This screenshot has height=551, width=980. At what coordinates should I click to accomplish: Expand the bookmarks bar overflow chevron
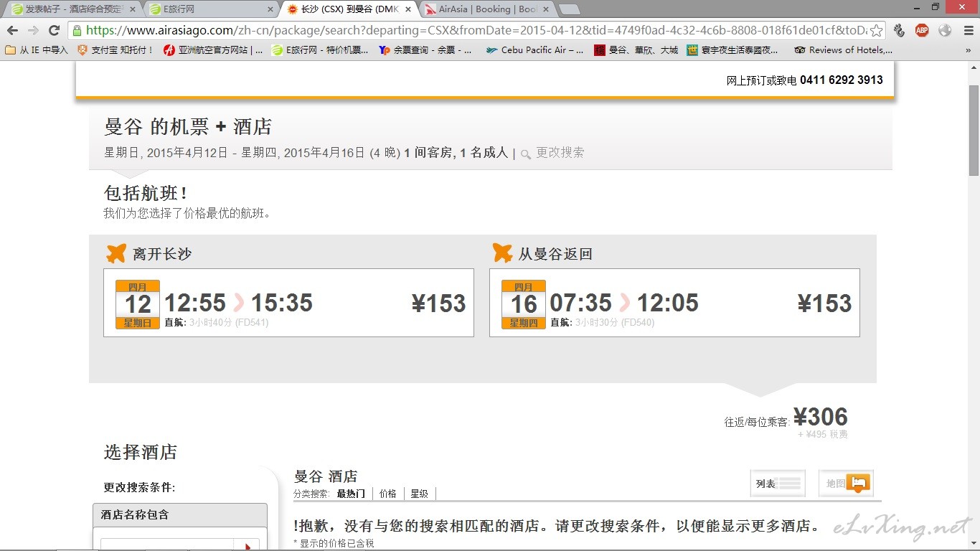pyautogui.click(x=968, y=50)
